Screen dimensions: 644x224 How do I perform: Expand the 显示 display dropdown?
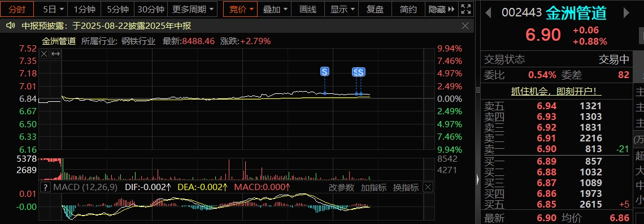pos(342,9)
